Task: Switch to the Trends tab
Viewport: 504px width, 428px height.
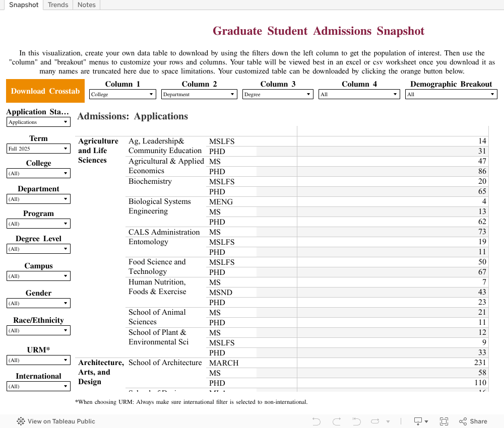Action: [x=57, y=5]
